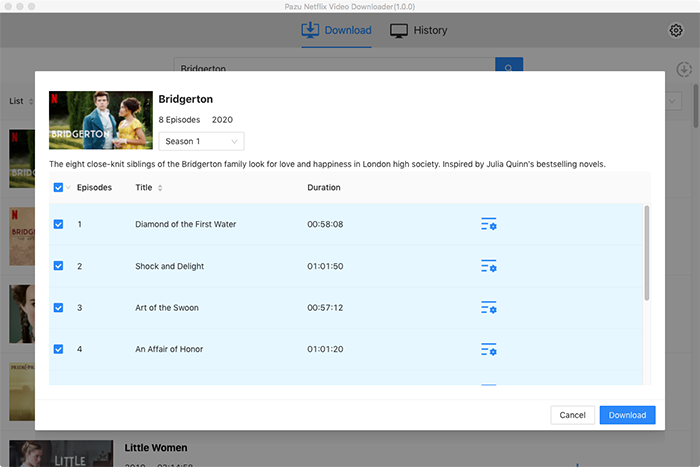Click the title An Affair of Honor
The height and width of the screenshot is (467, 700).
[169, 349]
